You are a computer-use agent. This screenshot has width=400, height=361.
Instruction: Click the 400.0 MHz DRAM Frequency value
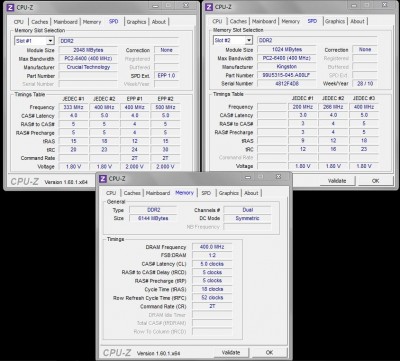(212, 247)
